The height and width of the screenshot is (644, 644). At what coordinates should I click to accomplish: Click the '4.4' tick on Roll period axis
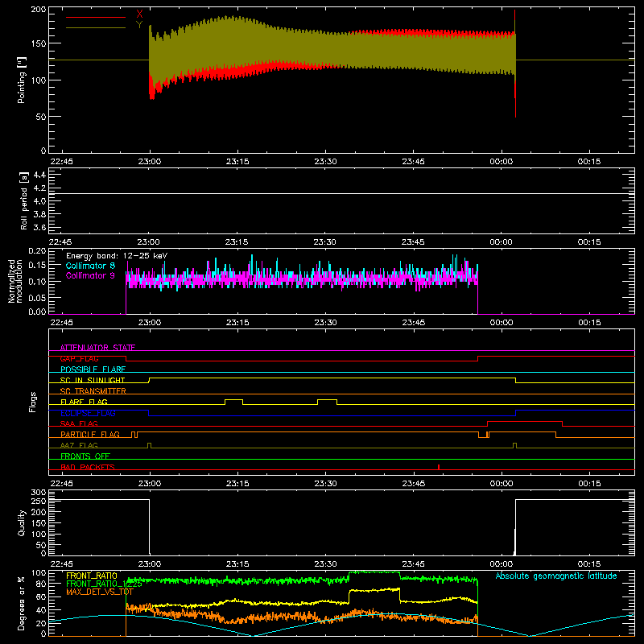coord(39,175)
